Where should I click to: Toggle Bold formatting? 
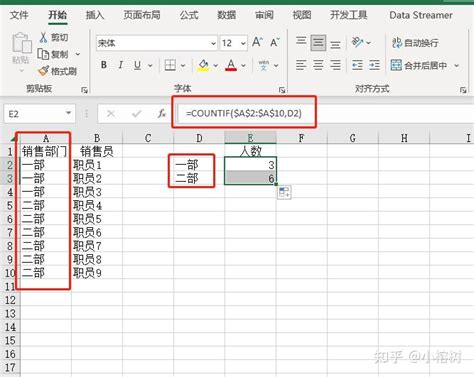[104, 65]
